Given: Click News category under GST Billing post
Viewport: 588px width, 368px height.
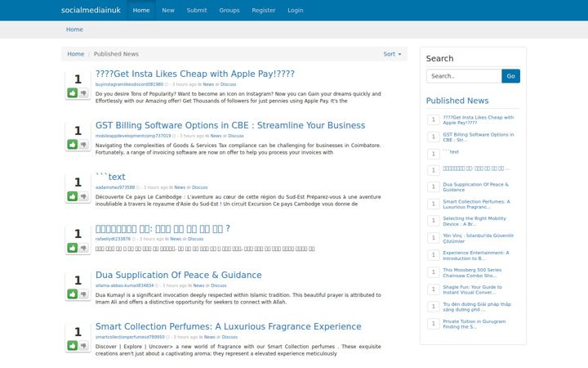Looking at the screenshot, I should point(216,136).
